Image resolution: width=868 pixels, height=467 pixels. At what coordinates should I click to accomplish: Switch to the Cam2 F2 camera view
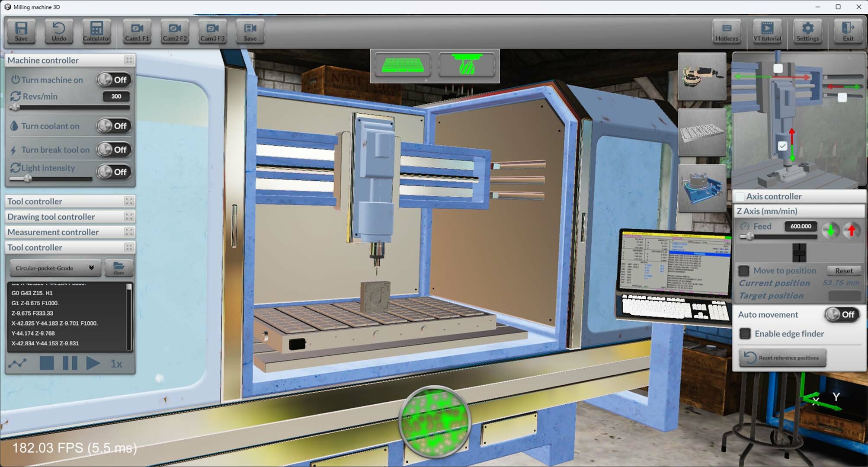coord(175,31)
